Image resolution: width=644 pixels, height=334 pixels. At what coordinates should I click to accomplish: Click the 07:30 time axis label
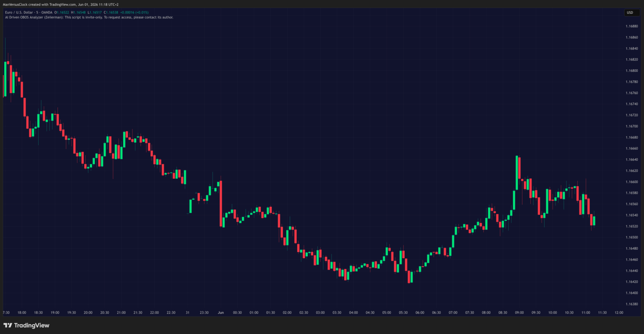(x=470, y=313)
